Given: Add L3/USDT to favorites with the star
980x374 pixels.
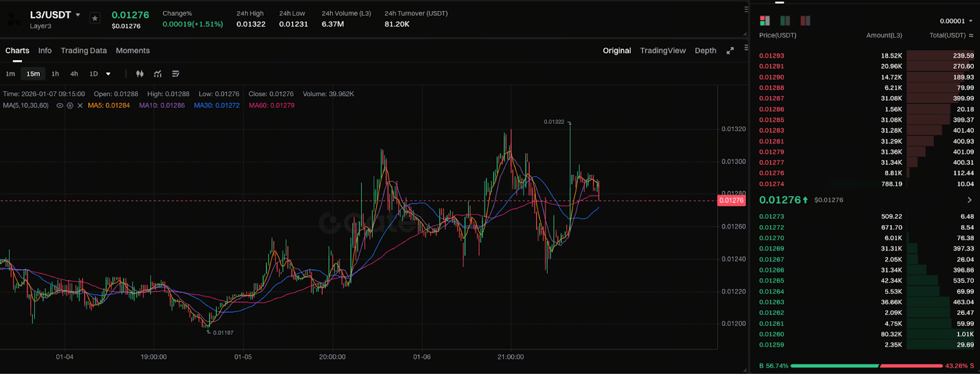Looking at the screenshot, I should (94, 18).
